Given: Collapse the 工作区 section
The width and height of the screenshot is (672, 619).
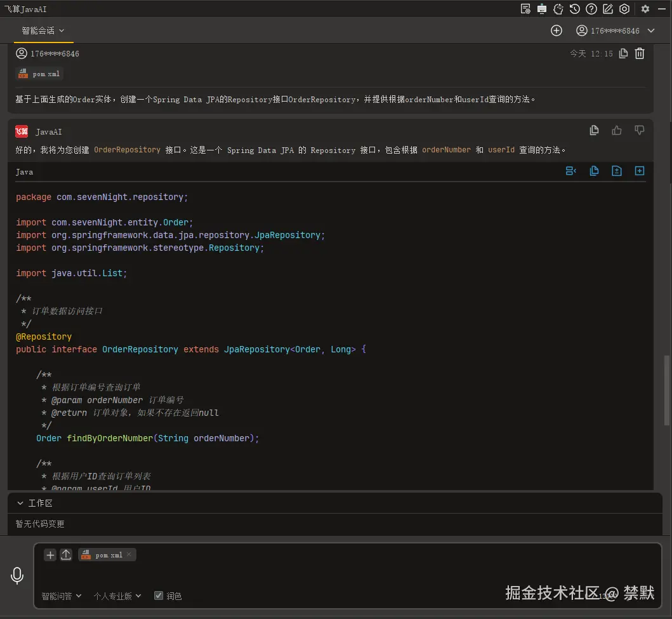Looking at the screenshot, I should point(20,503).
